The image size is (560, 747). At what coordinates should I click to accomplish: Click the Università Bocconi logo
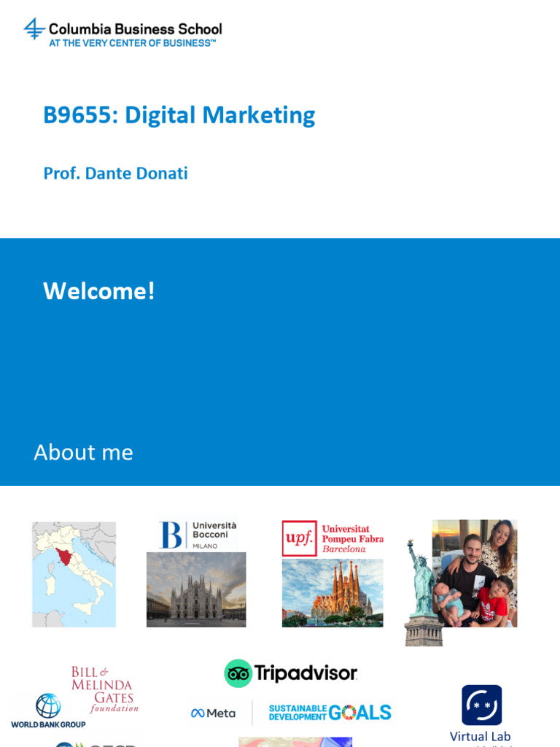(198, 535)
